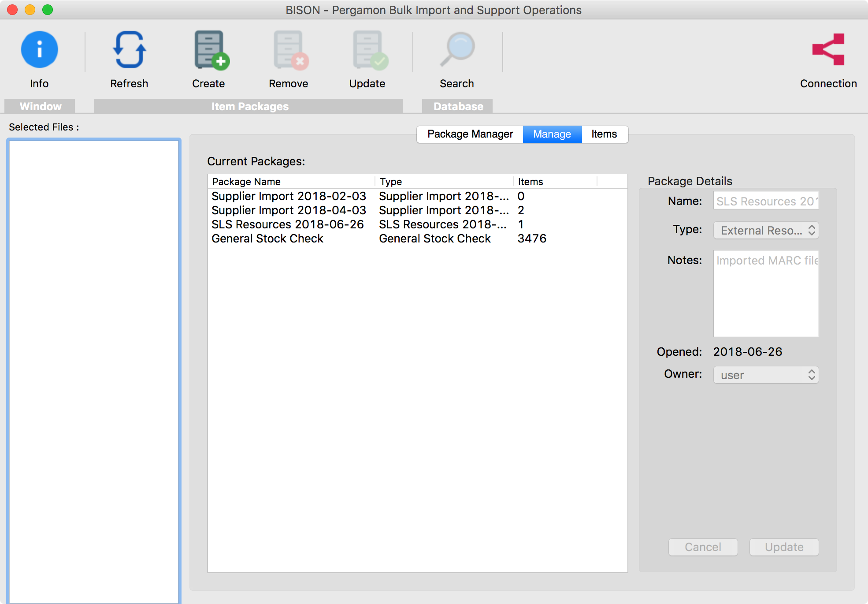Click the Update button in Package Details

tap(784, 547)
